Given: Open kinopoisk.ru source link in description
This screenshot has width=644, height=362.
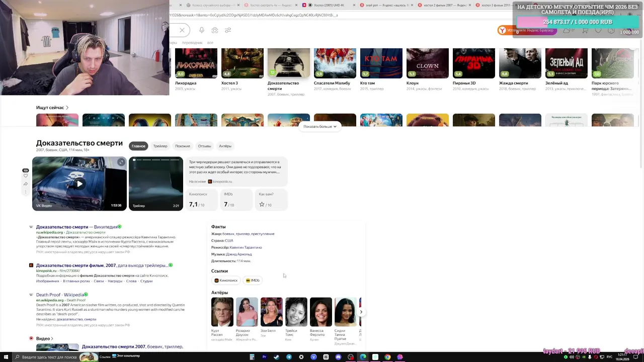Looking at the screenshot, I should 220,182.
